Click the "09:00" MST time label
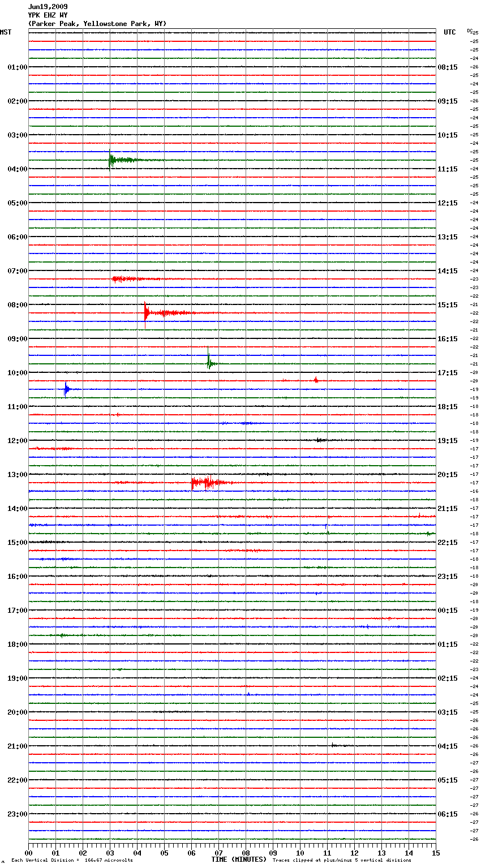This screenshot has width=481, height=868. coord(18,339)
